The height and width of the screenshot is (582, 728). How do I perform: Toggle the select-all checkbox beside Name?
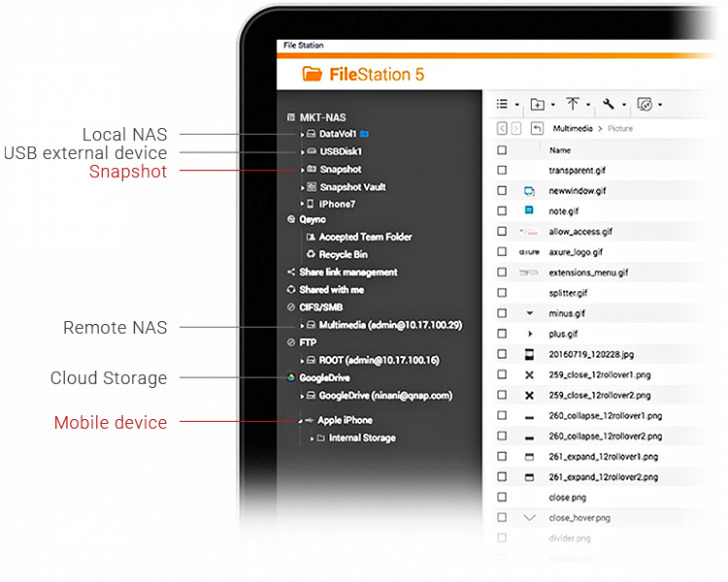[x=502, y=150]
